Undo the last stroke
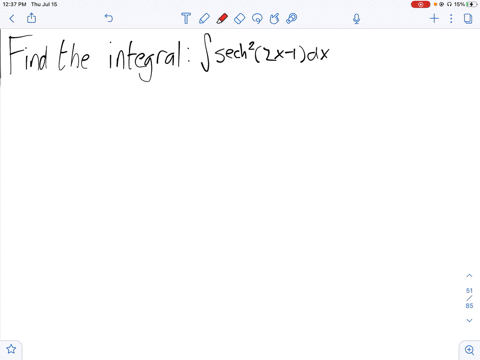The height and width of the screenshot is (360, 480). click(109, 18)
